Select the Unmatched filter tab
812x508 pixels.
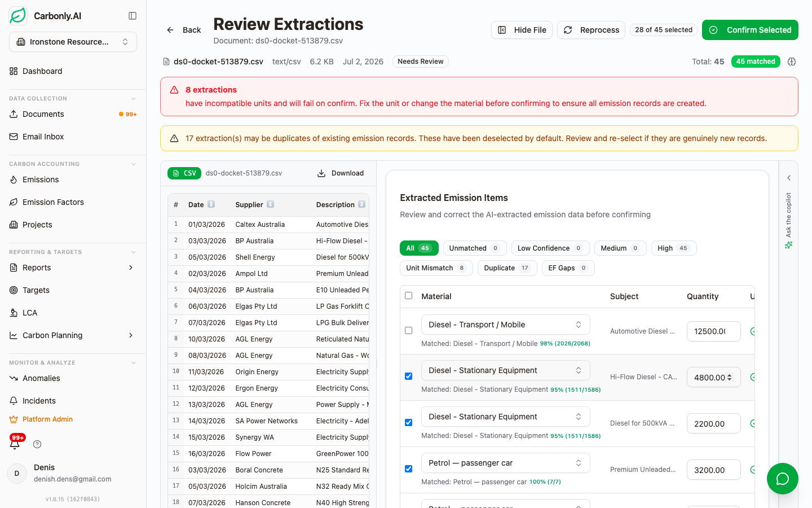click(474, 248)
